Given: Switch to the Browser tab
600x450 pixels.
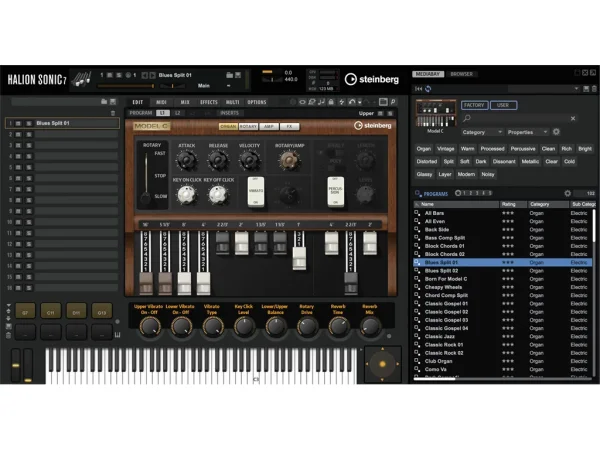Looking at the screenshot, I should pos(461,74).
